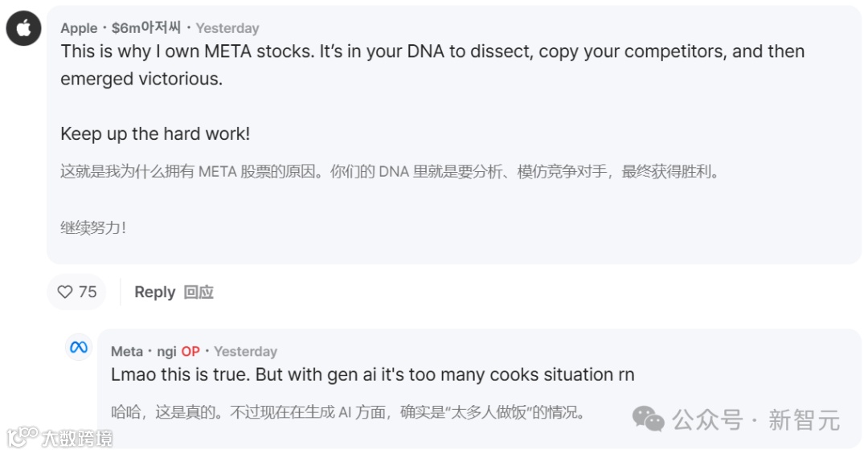Viewport: 868px width, 454px height.
Task: Click the 大数跨境 watermark logo
Action: 60,437
